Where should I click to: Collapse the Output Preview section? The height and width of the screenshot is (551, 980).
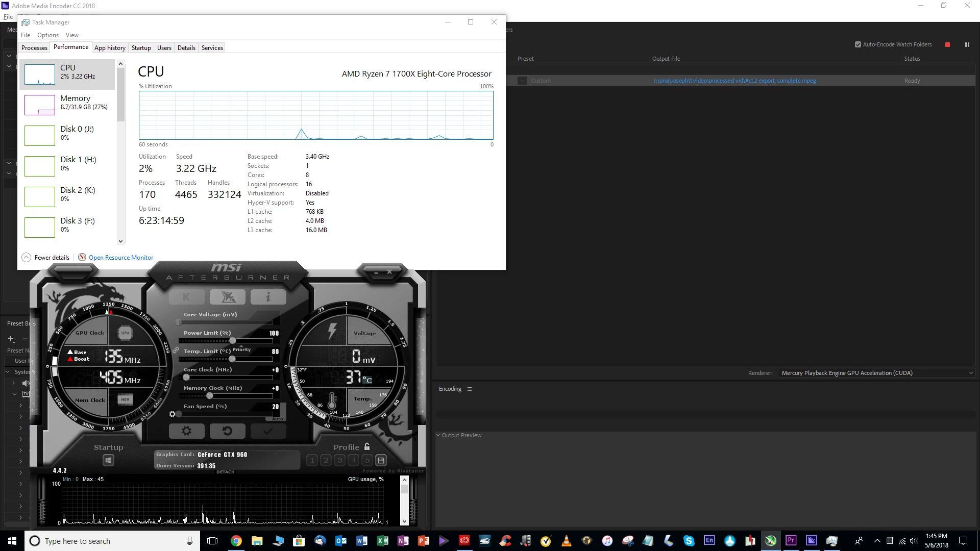[x=438, y=435]
